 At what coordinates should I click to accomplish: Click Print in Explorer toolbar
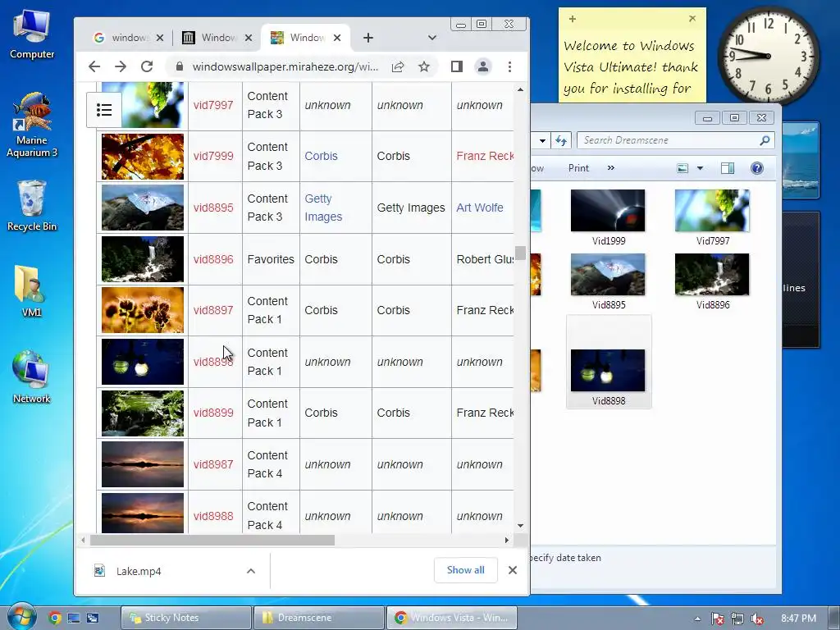point(578,168)
